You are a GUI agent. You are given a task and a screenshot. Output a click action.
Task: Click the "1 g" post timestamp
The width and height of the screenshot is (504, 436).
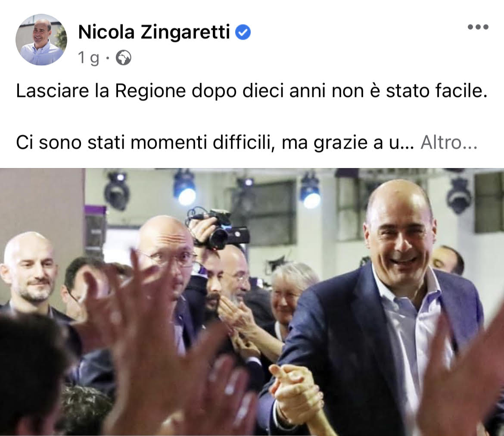(89, 58)
